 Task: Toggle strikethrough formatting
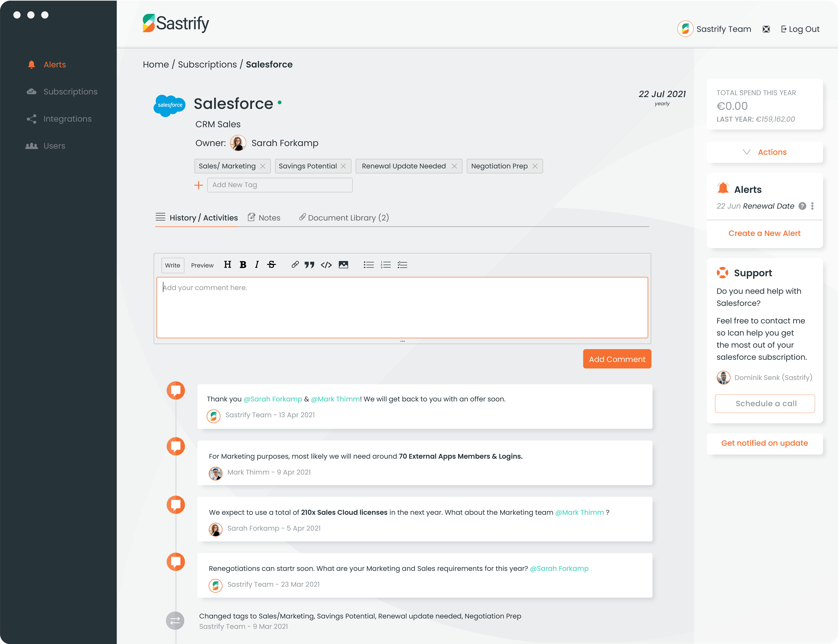pyautogui.click(x=271, y=264)
